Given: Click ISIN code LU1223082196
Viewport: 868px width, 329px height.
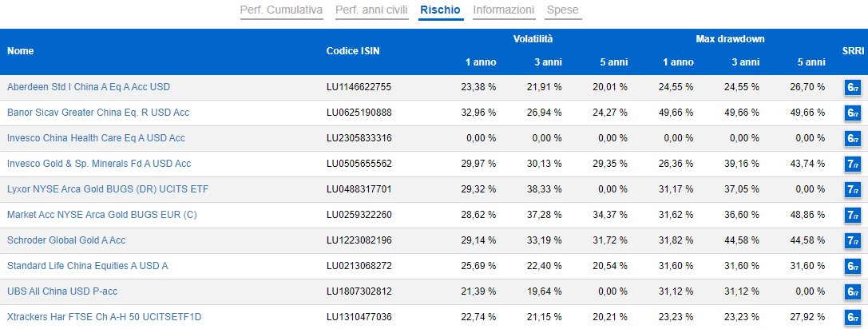Looking at the screenshot, I should pos(359,240).
